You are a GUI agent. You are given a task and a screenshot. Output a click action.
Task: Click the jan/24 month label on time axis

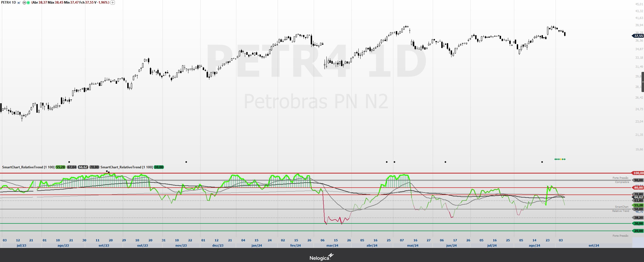257,245
